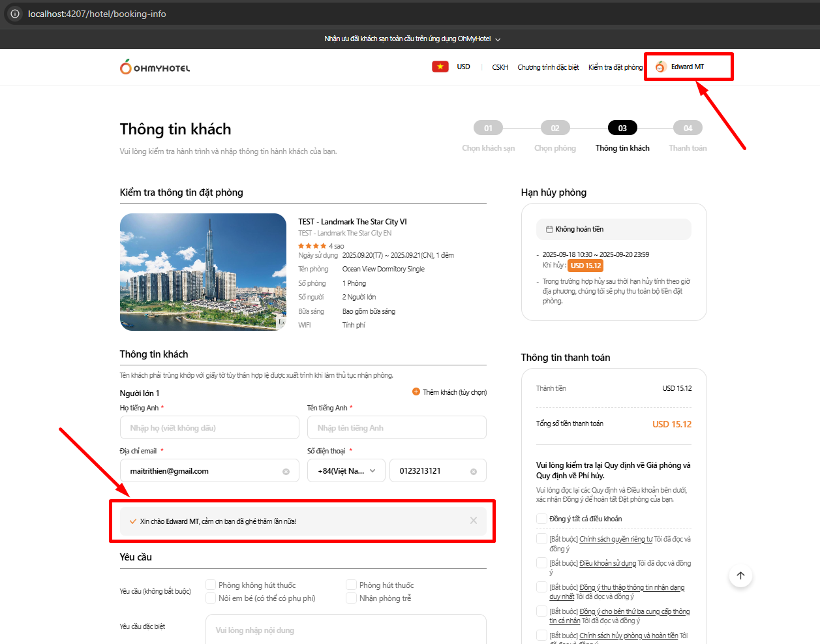Open the Chính sách quyền riêng tư link
This screenshot has width=820, height=644.
[616, 539]
